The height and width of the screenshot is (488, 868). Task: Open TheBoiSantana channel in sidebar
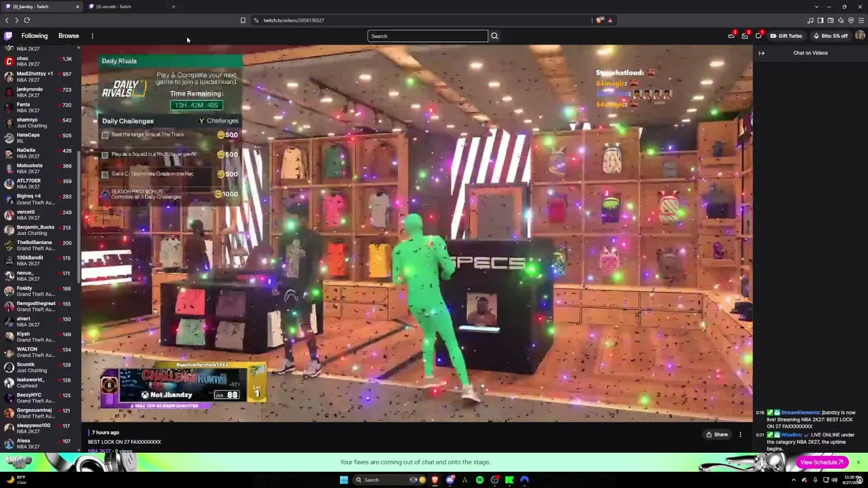tap(39, 245)
